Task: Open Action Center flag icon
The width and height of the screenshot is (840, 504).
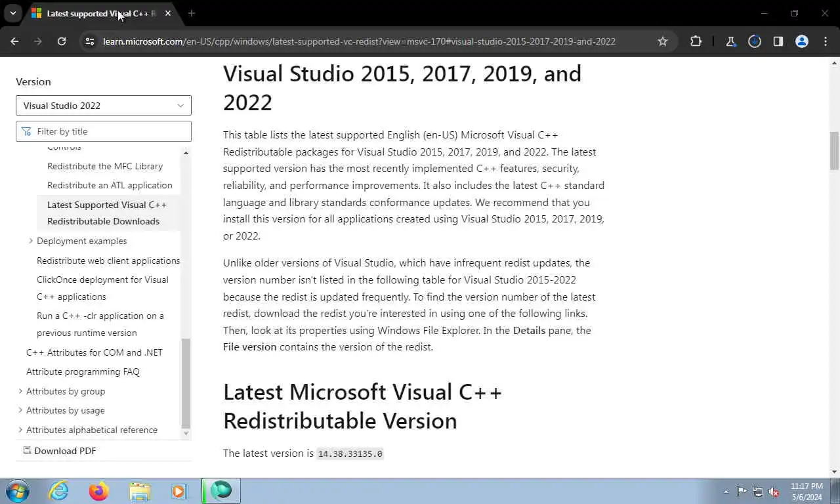Action: click(x=742, y=492)
